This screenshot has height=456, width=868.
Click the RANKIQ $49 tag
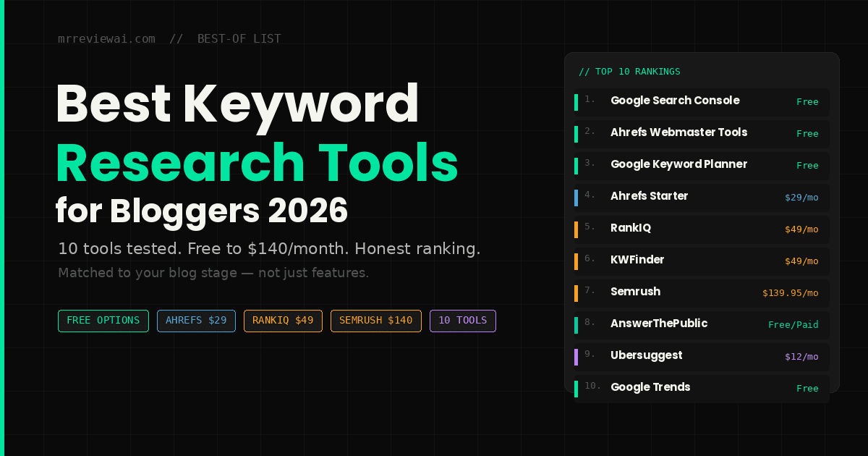(283, 321)
